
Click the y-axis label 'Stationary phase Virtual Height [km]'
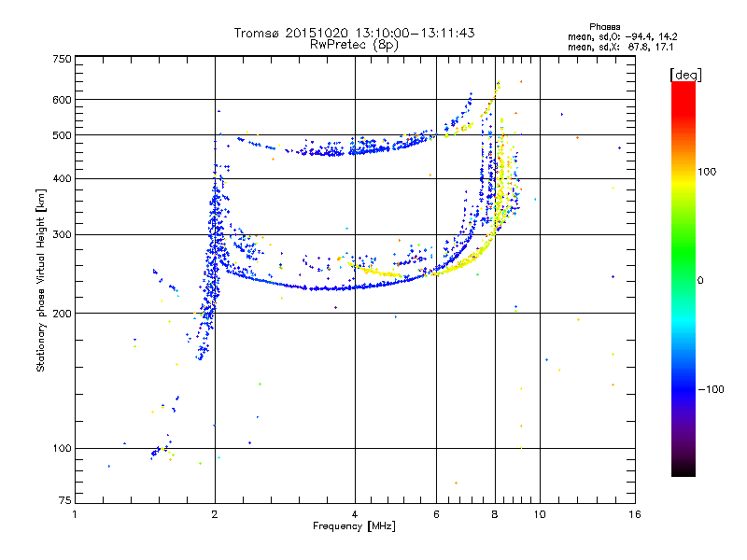point(41,280)
